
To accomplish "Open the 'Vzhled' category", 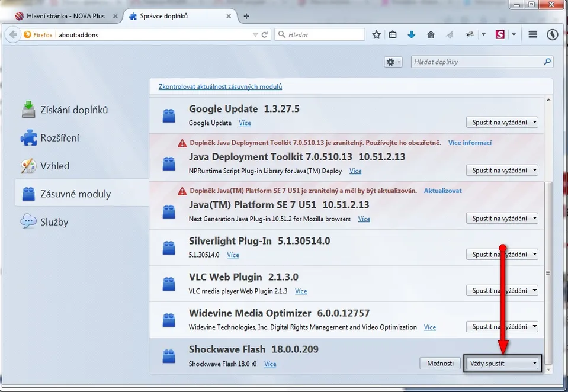I will tap(82, 166).
